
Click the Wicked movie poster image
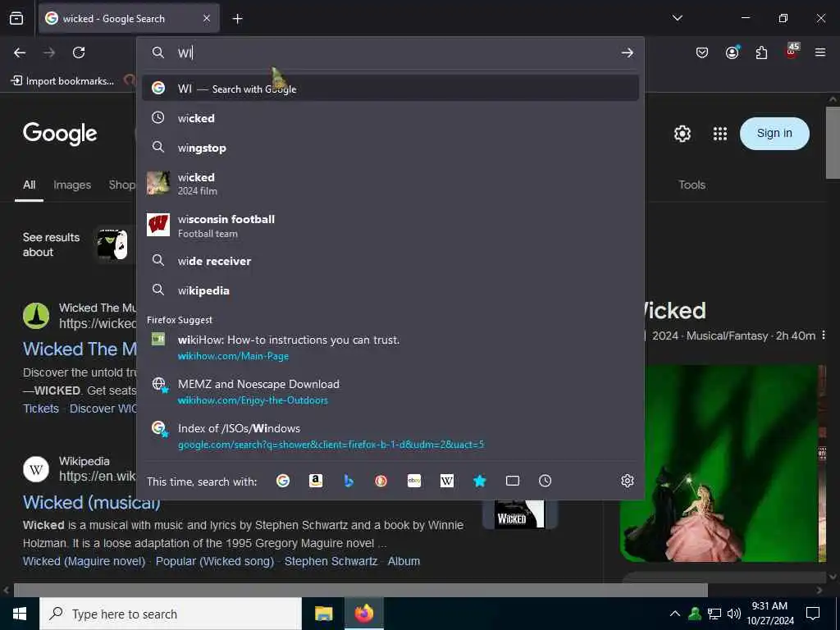tap(719, 463)
